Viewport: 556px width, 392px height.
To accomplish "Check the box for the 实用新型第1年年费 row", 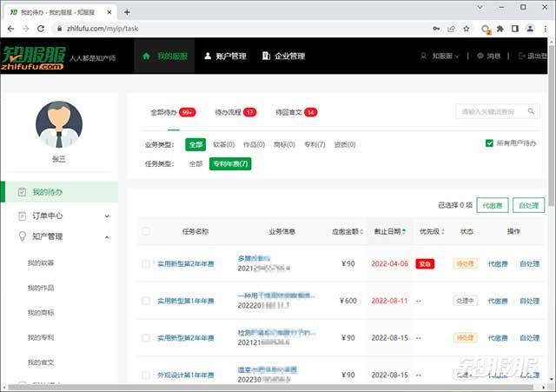I will 146,301.
